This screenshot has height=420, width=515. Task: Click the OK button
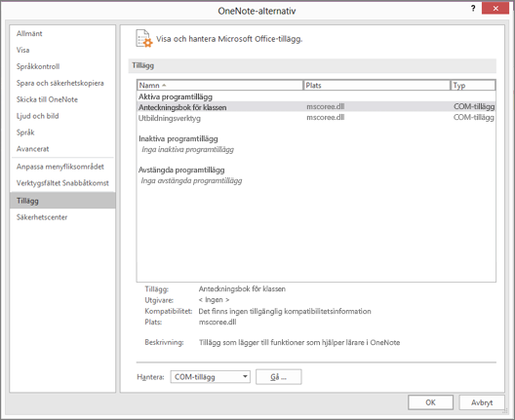coord(430,402)
